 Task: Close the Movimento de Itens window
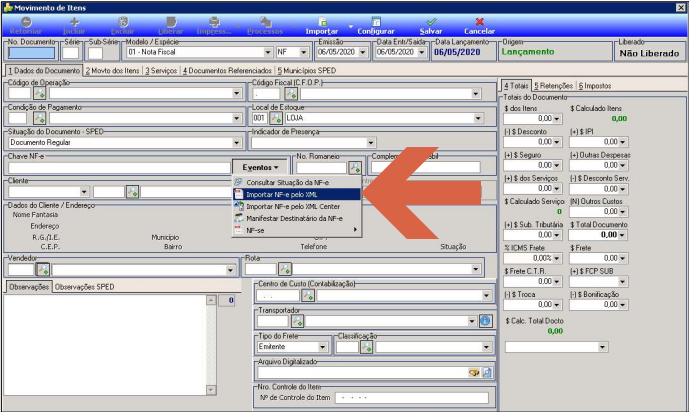680,7
